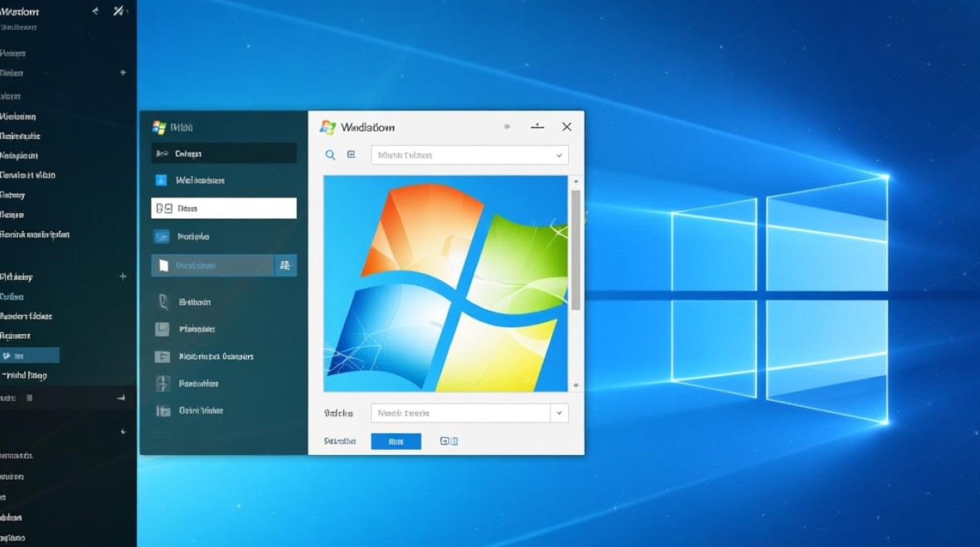Click the blue square icon in the left panel

click(161, 180)
